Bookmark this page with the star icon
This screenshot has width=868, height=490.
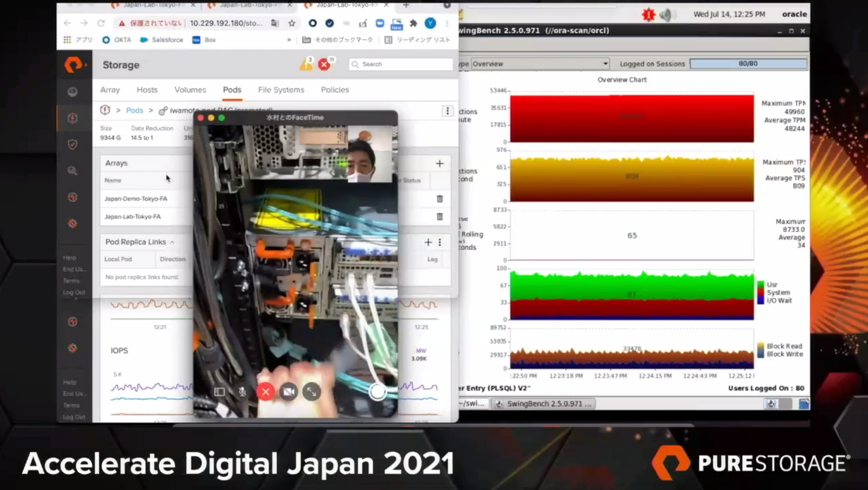292,23
